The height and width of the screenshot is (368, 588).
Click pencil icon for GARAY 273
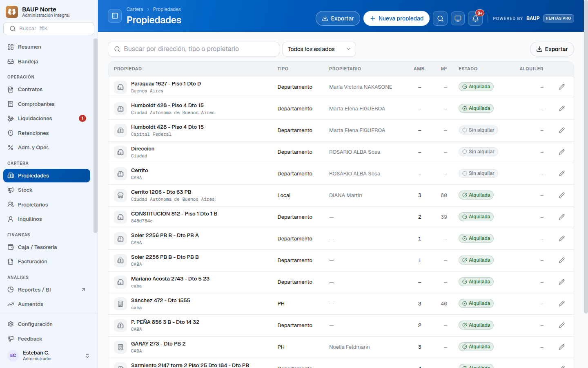(562, 347)
